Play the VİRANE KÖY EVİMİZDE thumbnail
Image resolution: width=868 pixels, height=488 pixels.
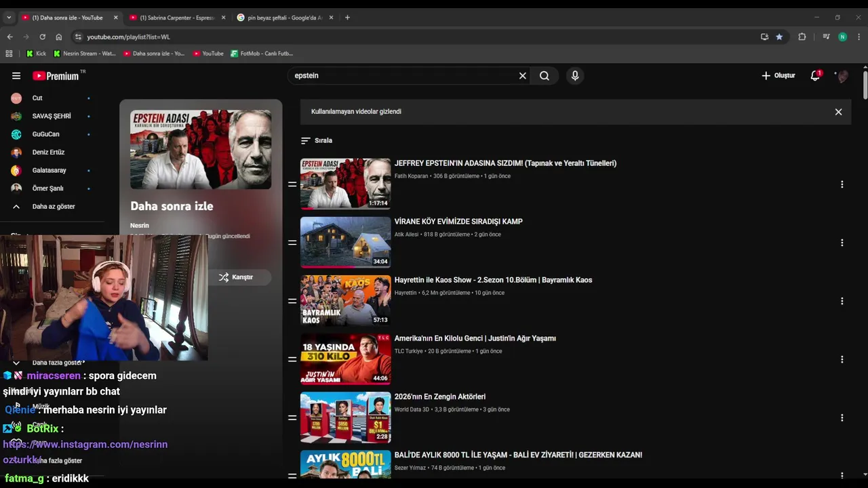point(345,242)
